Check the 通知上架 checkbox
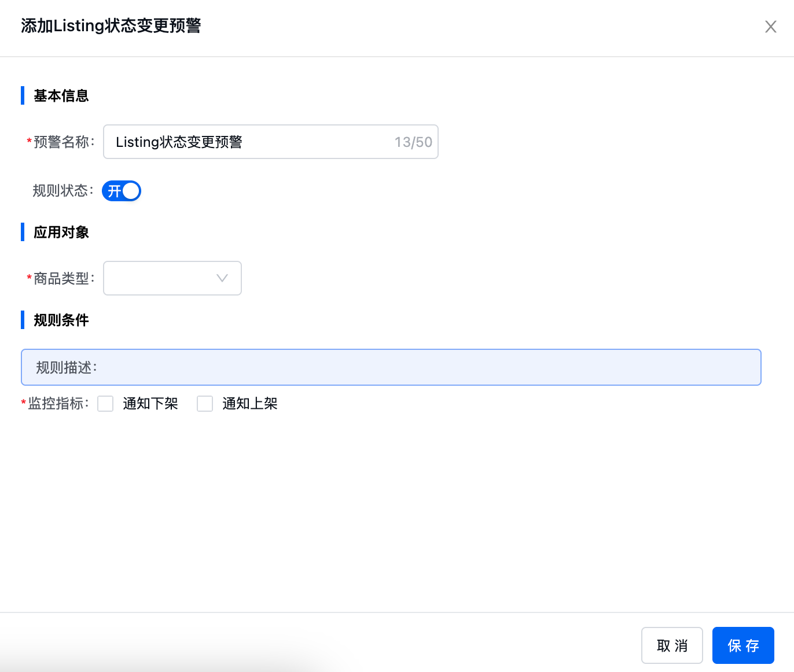The image size is (794, 672). (205, 404)
